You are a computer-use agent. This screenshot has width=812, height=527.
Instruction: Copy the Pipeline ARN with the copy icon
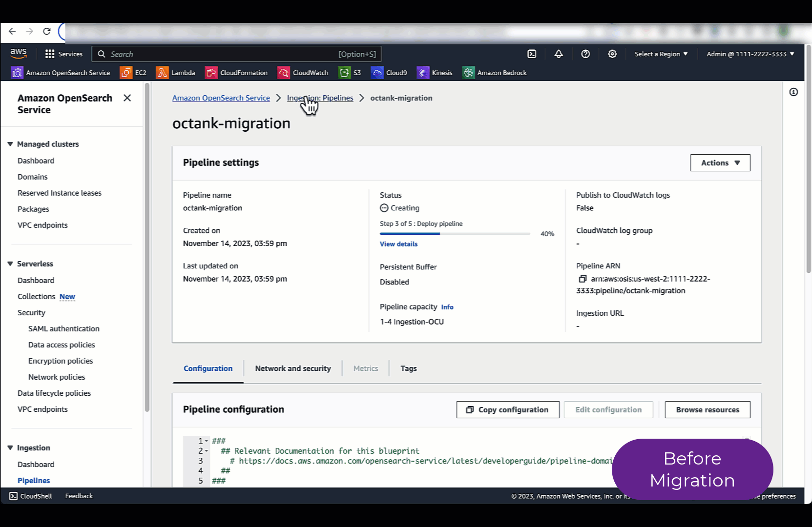pyautogui.click(x=582, y=279)
